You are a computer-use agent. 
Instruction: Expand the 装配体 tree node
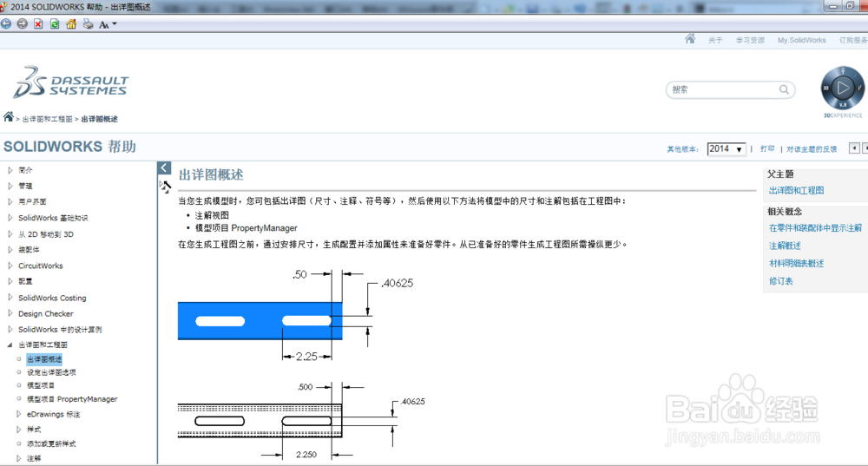(x=10, y=249)
